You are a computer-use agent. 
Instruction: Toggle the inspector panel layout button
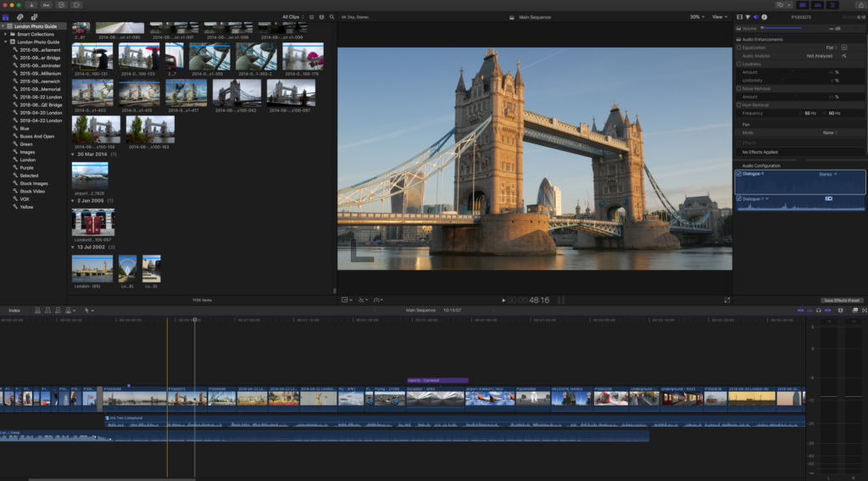(833, 4)
